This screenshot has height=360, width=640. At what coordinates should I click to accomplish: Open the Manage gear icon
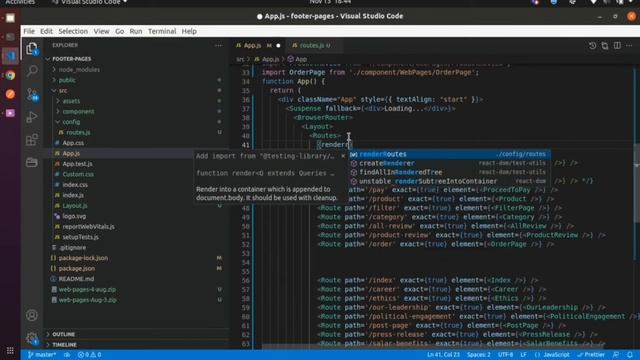32,338
